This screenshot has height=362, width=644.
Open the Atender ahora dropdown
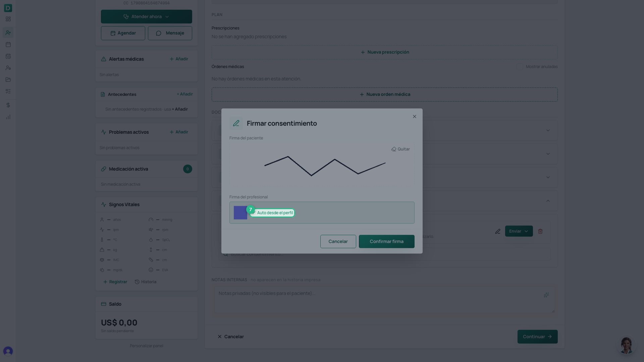tap(147, 16)
